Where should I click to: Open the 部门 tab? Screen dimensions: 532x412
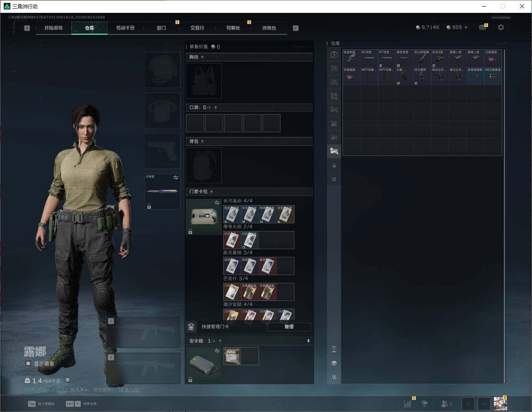pyautogui.click(x=161, y=28)
